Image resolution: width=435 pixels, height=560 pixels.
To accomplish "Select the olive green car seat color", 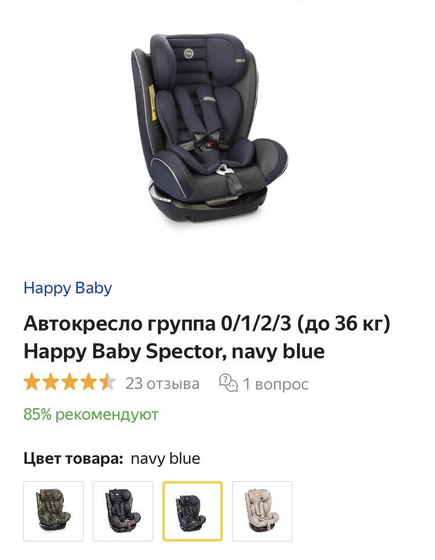I will 54,511.
